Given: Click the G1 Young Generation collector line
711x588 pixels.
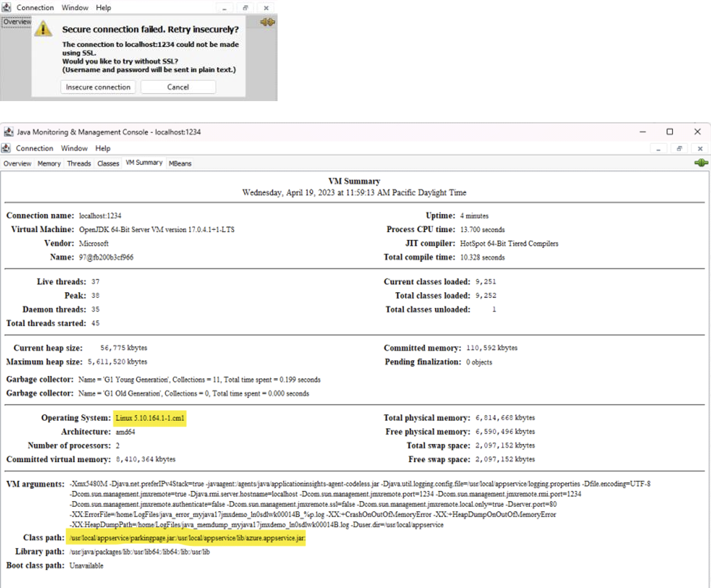Looking at the screenshot, I should pyautogui.click(x=199, y=380).
